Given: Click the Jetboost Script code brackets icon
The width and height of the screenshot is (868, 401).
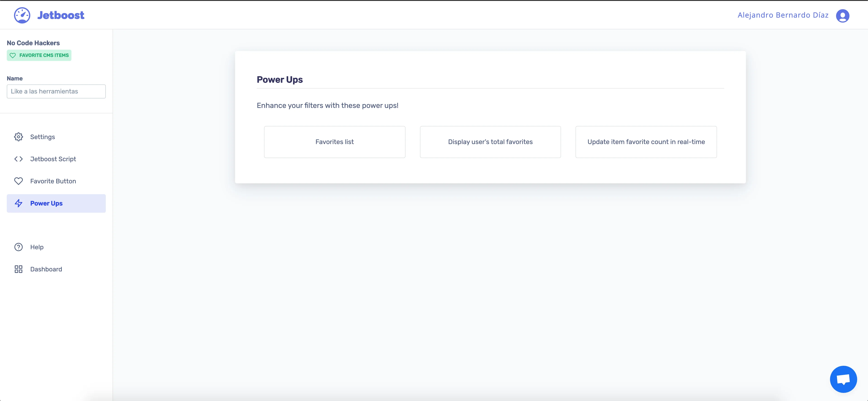Looking at the screenshot, I should (19, 159).
